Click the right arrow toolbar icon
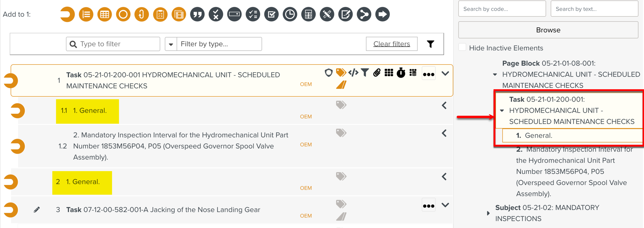The height and width of the screenshot is (228, 644). coord(383,14)
